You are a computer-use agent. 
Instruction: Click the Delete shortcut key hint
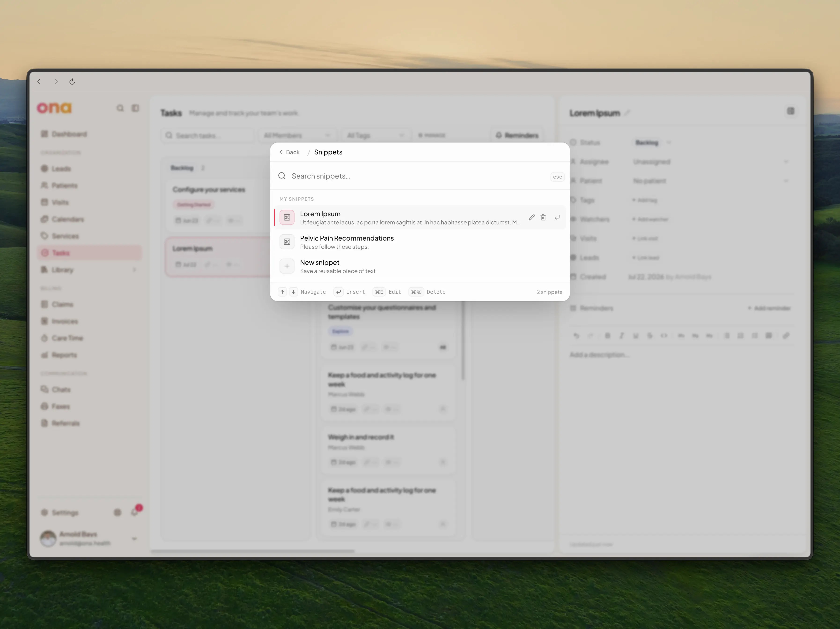coord(416,292)
